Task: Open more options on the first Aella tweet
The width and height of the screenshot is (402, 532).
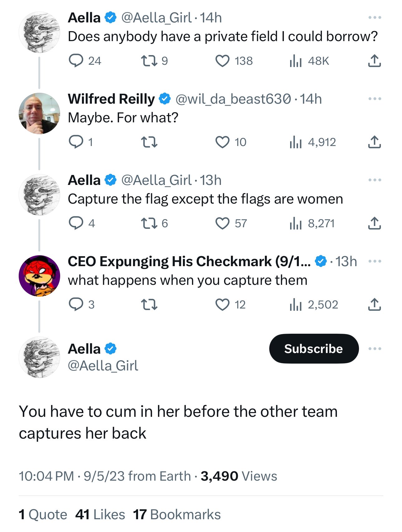Action: [x=375, y=18]
